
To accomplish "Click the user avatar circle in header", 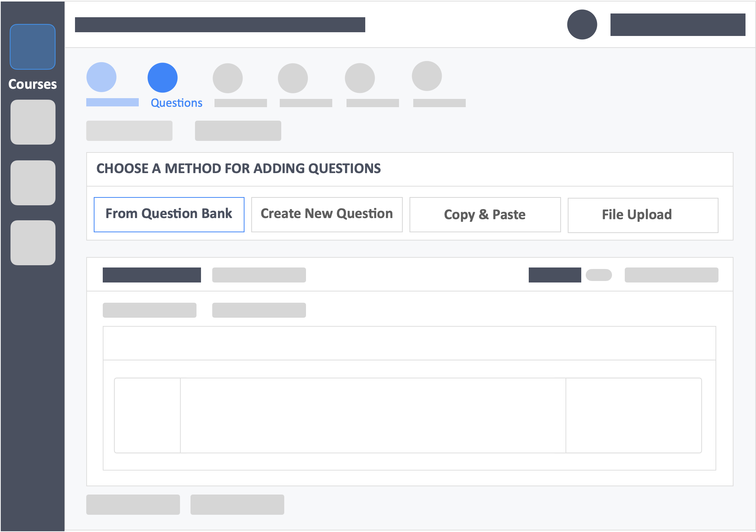I will pos(582,24).
